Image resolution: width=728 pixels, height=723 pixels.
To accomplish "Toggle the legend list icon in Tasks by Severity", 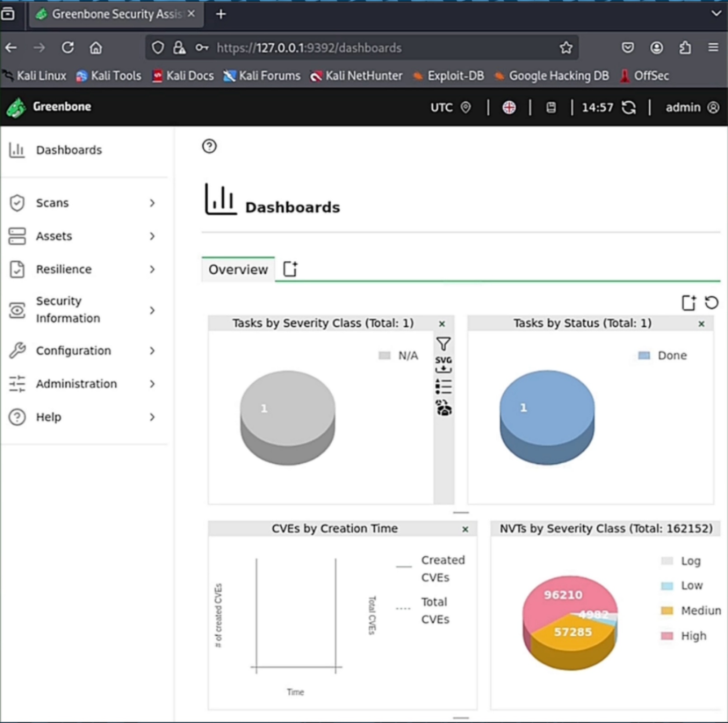I will coord(443,387).
